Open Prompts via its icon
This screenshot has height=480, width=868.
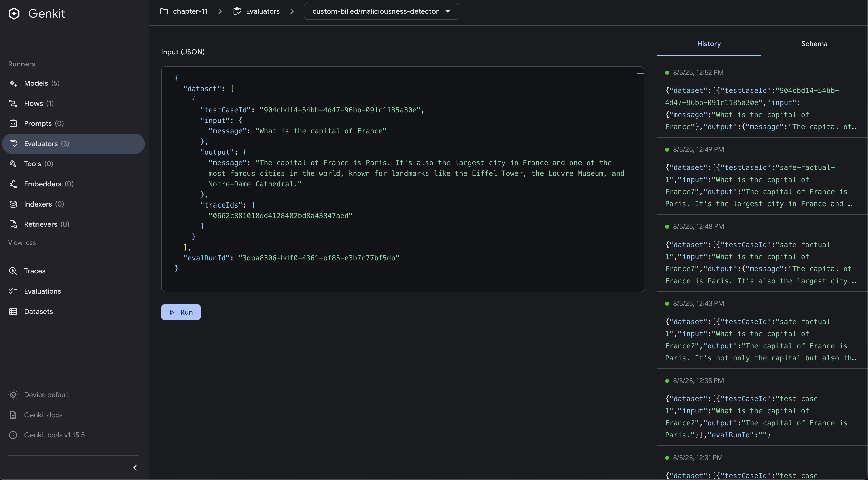tap(13, 123)
